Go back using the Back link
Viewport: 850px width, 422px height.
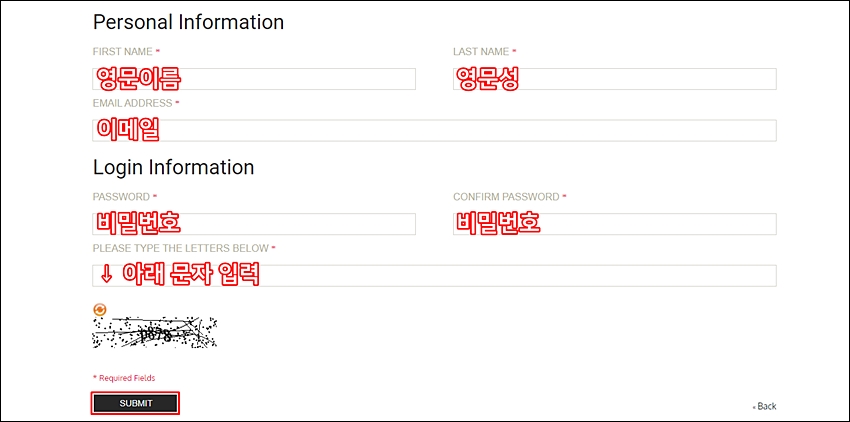click(765, 406)
